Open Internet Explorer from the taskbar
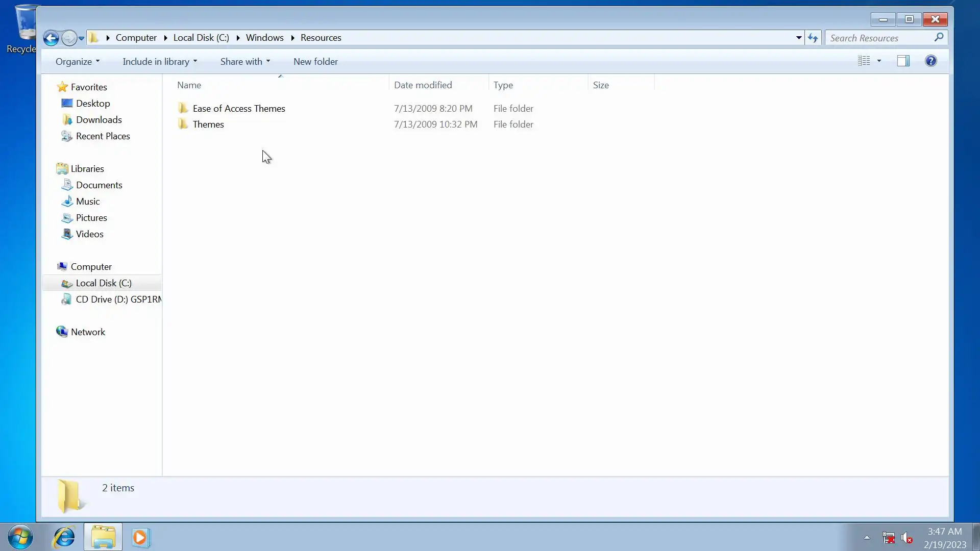 64,537
